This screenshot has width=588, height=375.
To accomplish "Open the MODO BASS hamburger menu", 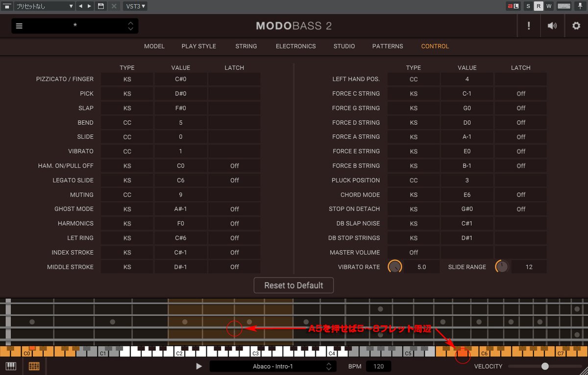I will (x=19, y=26).
